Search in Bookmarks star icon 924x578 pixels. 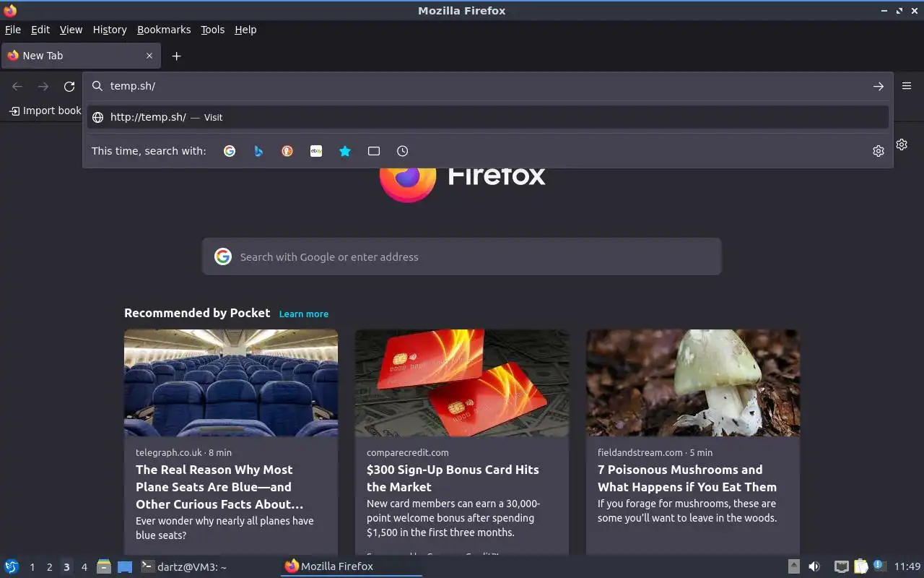pyautogui.click(x=345, y=151)
